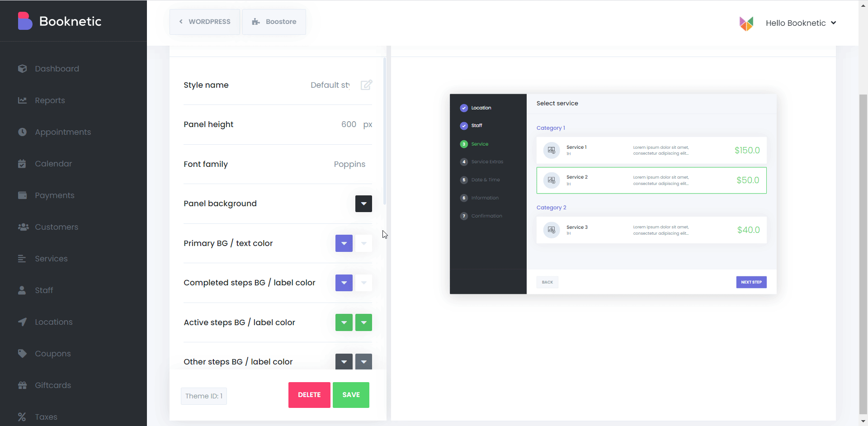Click the Customers group icon
The image size is (868, 426).
[23, 227]
